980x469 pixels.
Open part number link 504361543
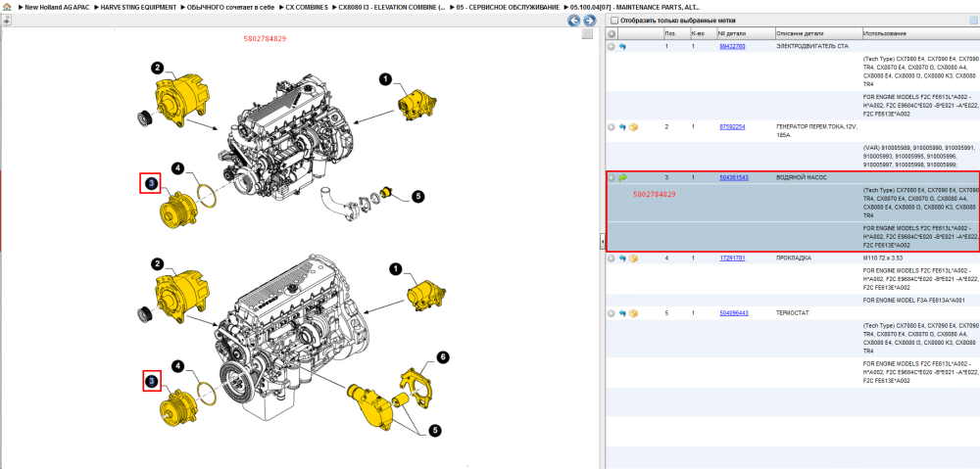[x=734, y=178]
